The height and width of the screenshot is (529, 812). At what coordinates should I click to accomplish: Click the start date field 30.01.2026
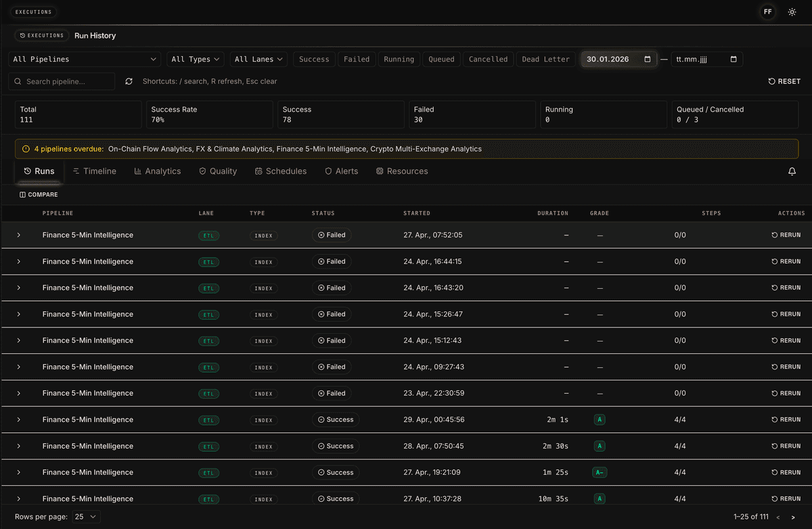[618, 60]
